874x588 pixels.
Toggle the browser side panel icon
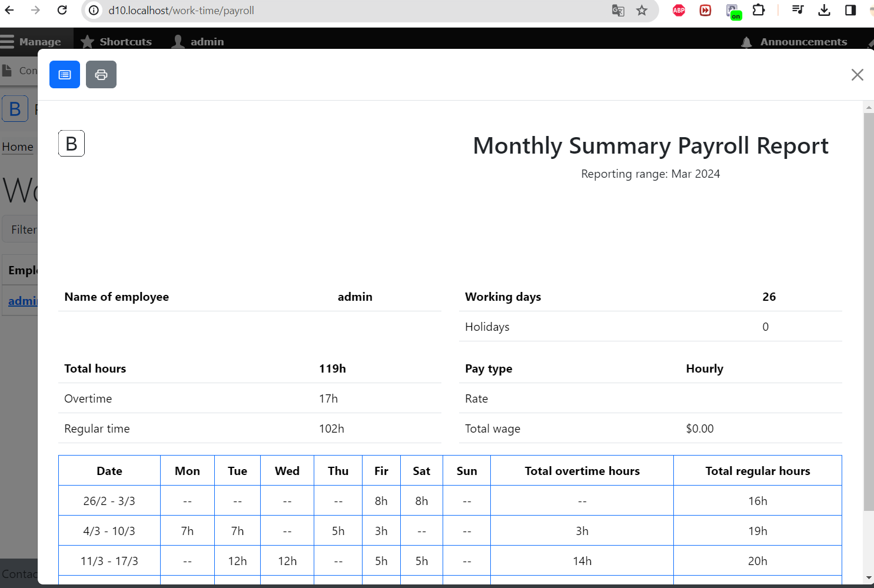point(850,11)
